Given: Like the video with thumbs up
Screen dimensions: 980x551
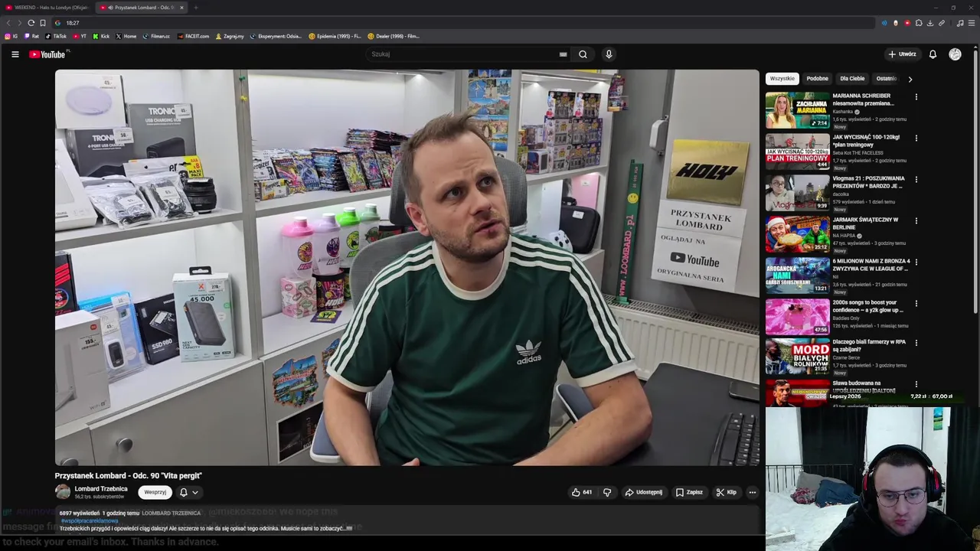Looking at the screenshot, I should [x=581, y=492].
